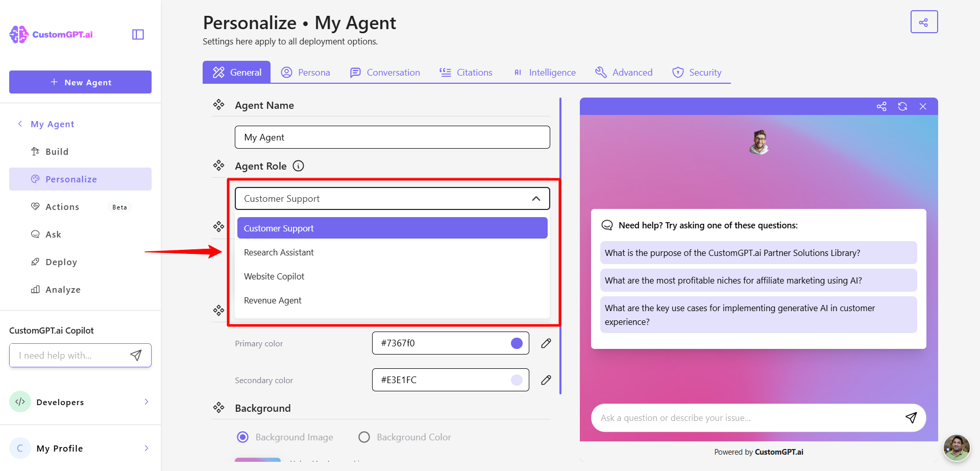Click the CustomGPT.ai logo

(51, 34)
